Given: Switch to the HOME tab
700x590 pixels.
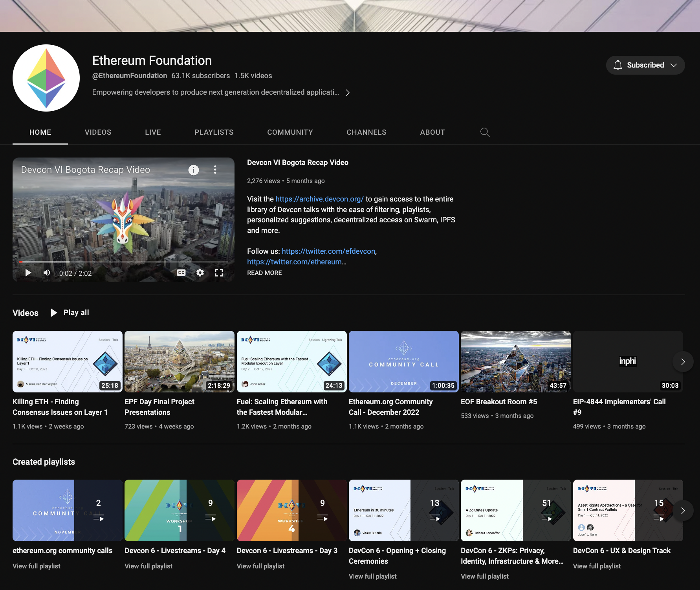Looking at the screenshot, I should point(40,132).
